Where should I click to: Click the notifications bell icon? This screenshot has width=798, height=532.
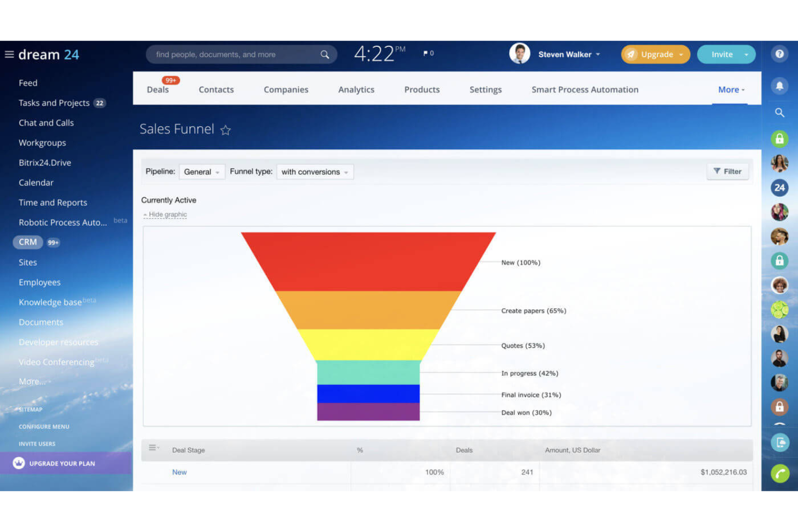point(780,86)
